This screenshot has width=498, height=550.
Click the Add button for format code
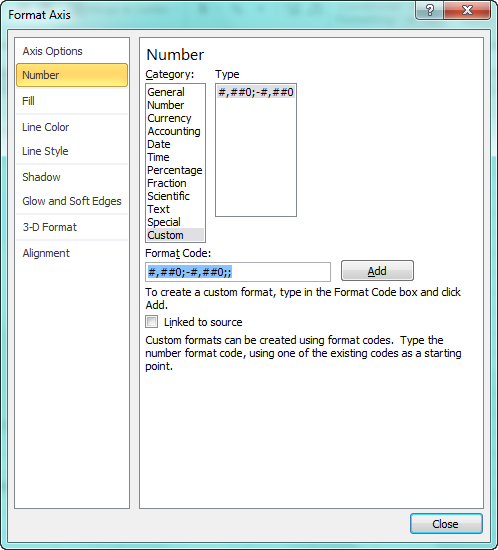tap(377, 271)
